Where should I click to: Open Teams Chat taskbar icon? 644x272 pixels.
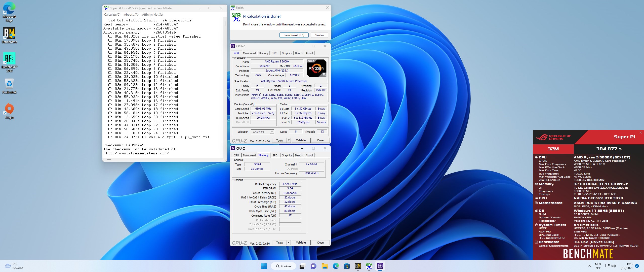313,266
